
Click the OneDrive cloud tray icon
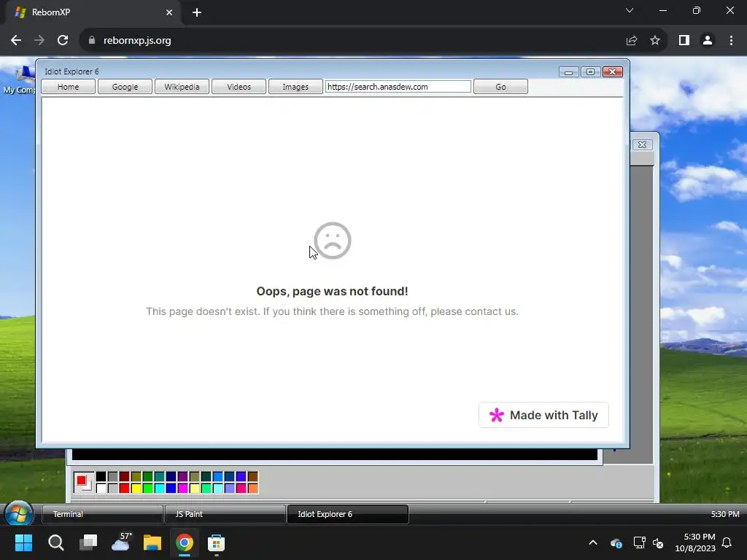(616, 542)
